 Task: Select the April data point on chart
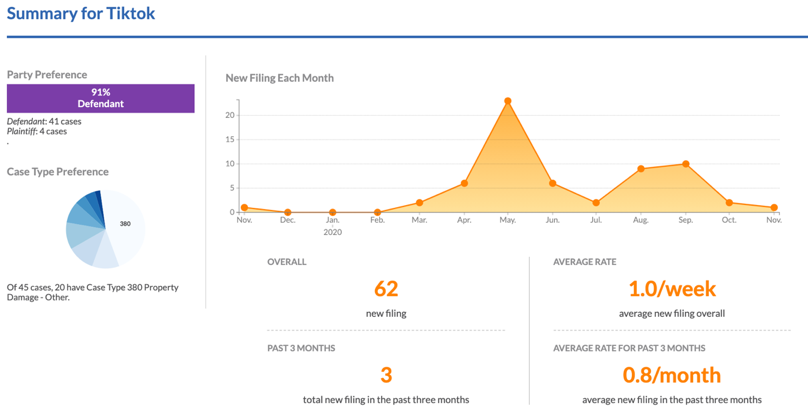pos(464,183)
